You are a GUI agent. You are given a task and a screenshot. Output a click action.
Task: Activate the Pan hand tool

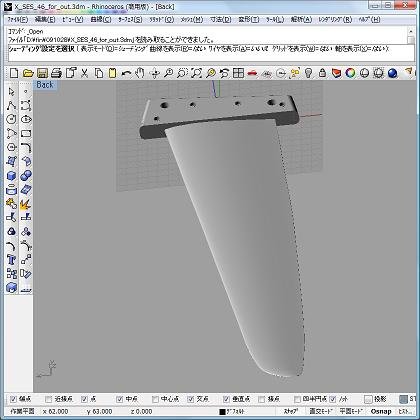[140, 73]
